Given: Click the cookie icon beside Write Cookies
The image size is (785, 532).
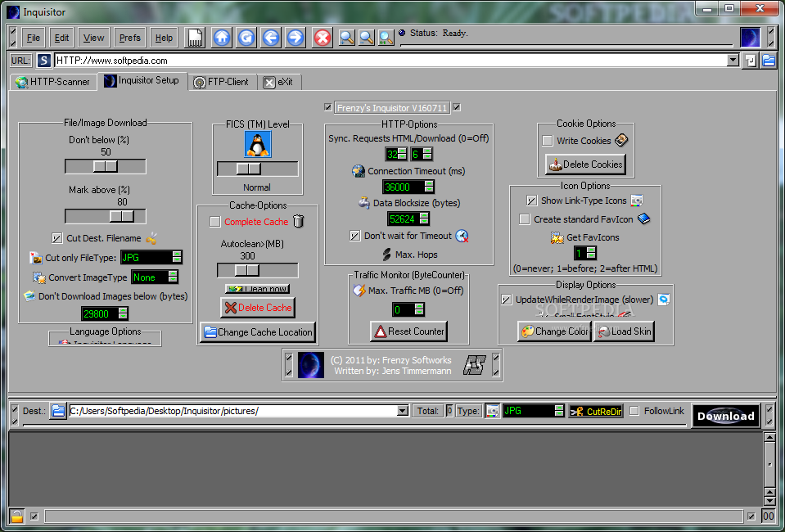Looking at the screenshot, I should 621,140.
